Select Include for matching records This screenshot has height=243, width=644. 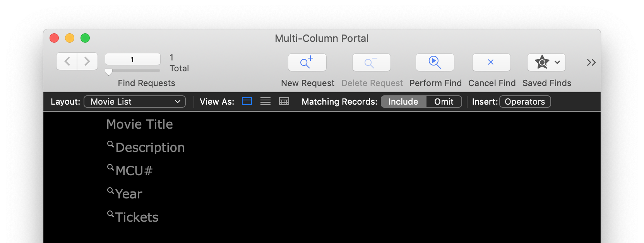(403, 102)
